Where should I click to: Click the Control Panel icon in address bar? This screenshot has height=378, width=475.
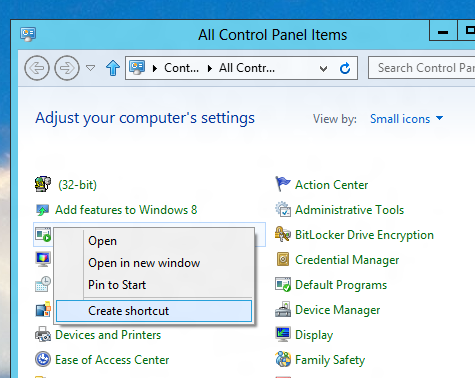(x=137, y=68)
